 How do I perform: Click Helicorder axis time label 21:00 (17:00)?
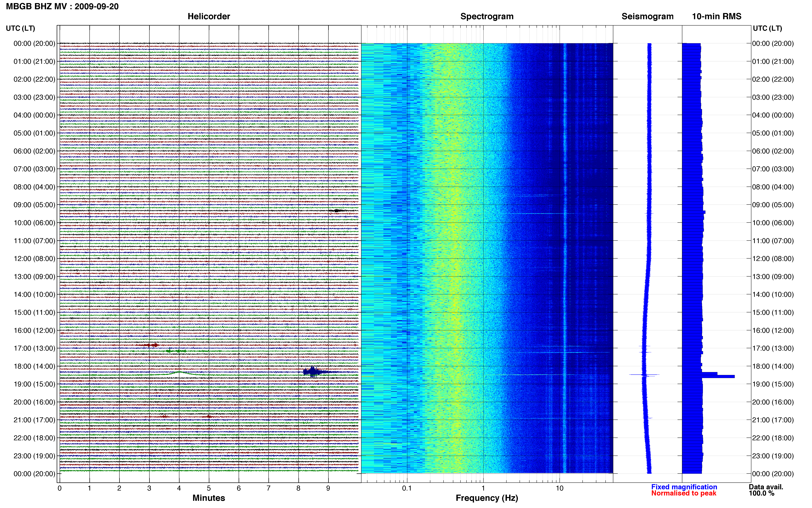[34, 420]
